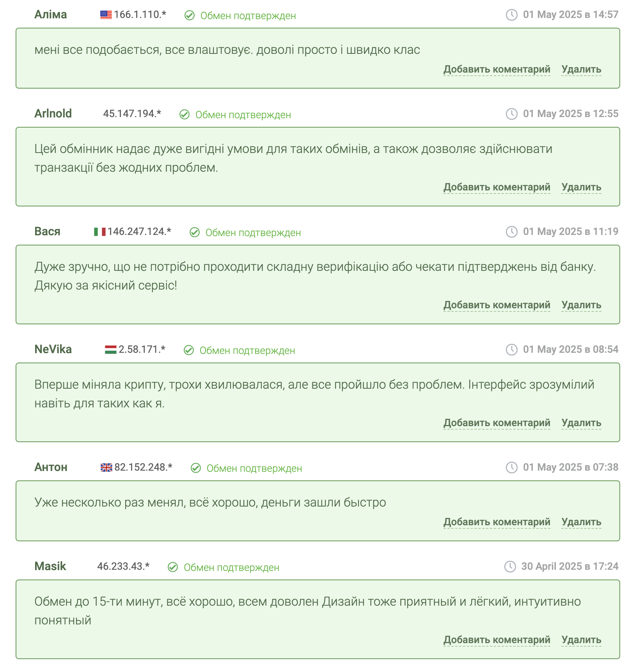Add a comment to Masik's review
Viewport: 635px width, 672px height.
click(497, 640)
